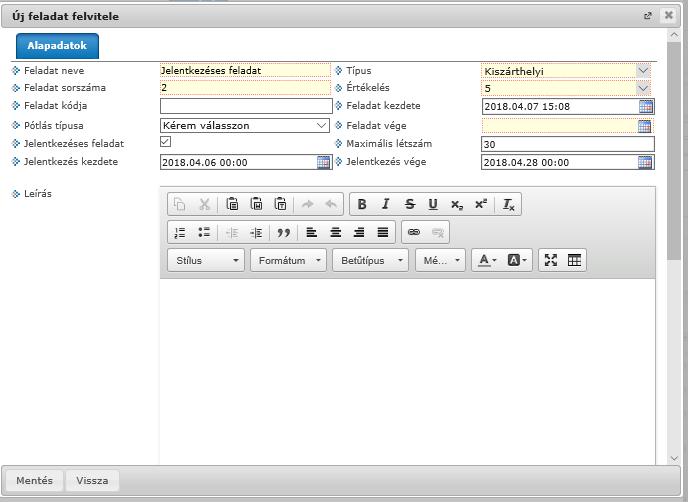Open the Pótlás típusa dropdown

(x=245, y=126)
